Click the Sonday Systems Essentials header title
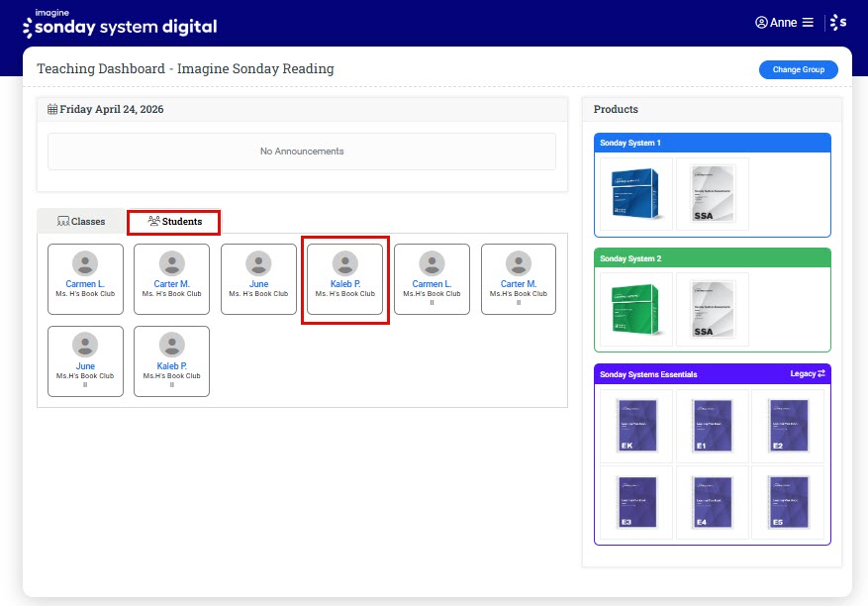 point(648,374)
